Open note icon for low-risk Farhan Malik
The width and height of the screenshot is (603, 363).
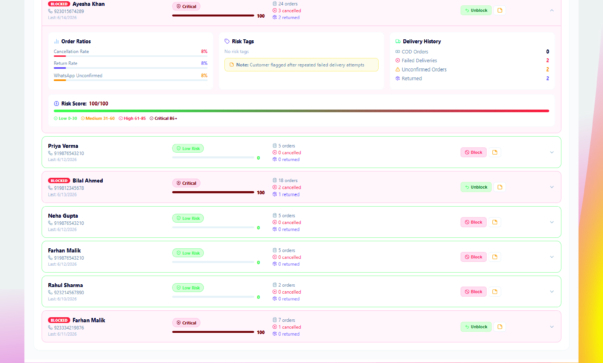pos(495,257)
